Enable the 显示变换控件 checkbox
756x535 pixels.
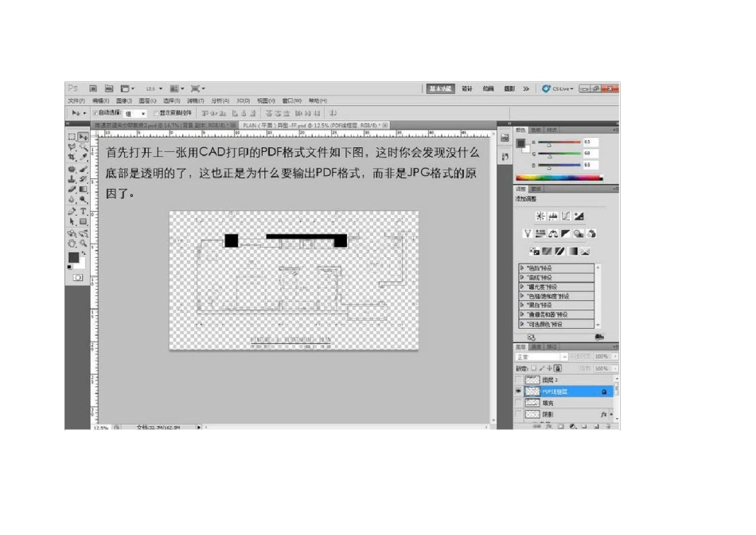coord(156,113)
